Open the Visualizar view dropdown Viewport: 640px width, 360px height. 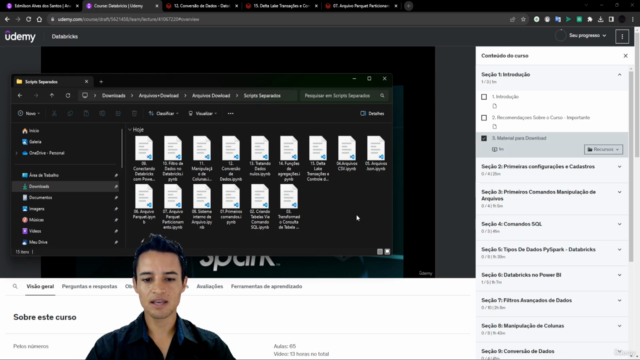202,113
